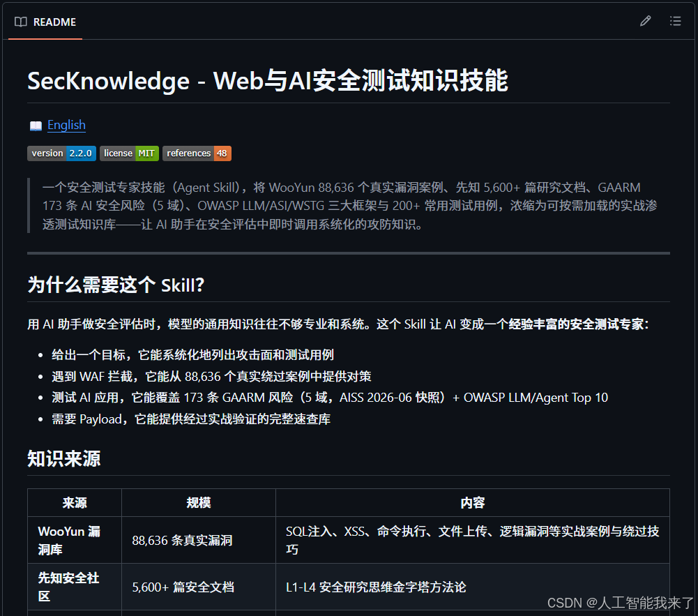Click bullet about 173 条 GAARM 风险

(x=330, y=398)
